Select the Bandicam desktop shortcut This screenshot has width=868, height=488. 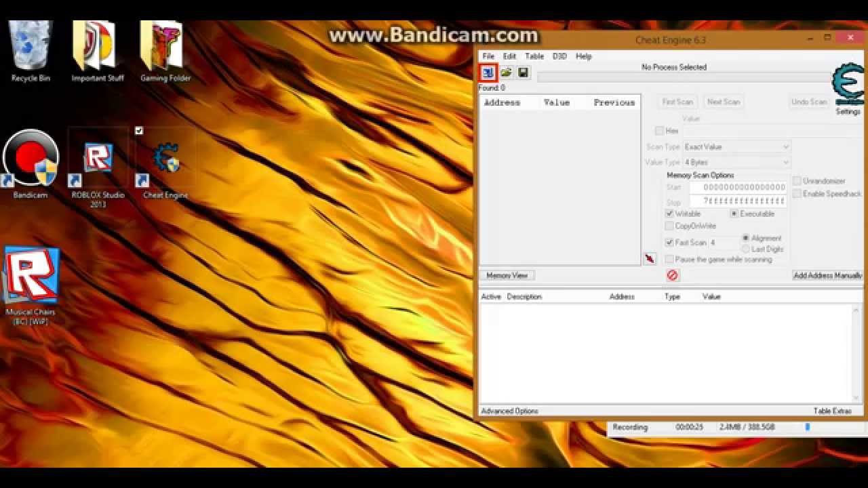coord(31,164)
